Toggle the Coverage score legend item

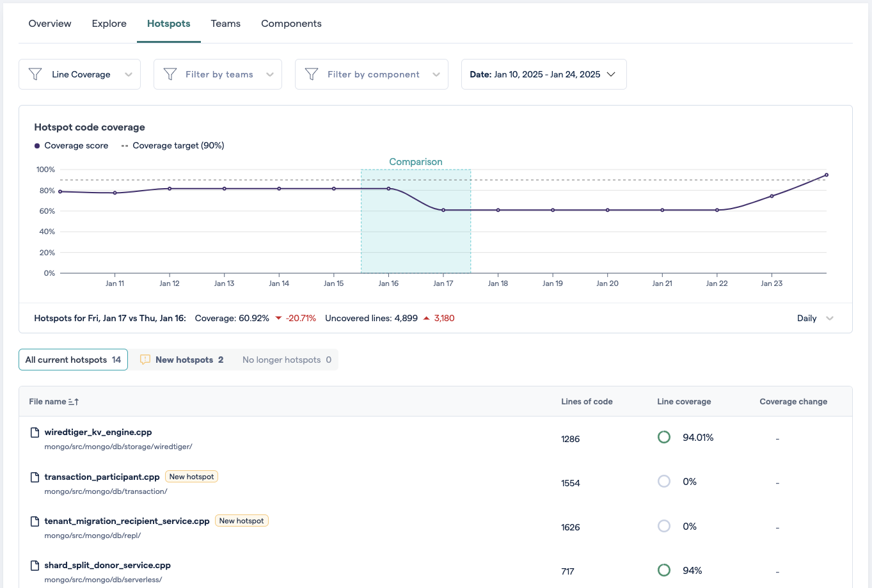click(x=71, y=146)
